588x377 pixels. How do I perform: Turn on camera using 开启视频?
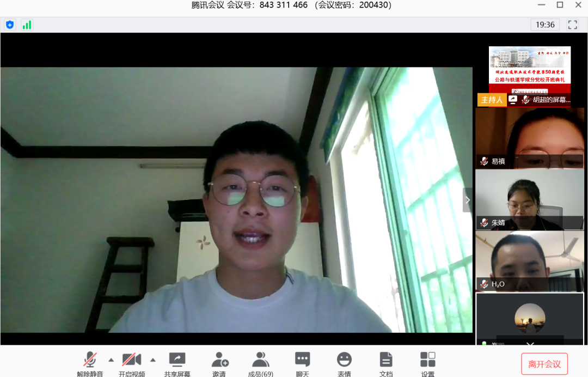(x=132, y=360)
